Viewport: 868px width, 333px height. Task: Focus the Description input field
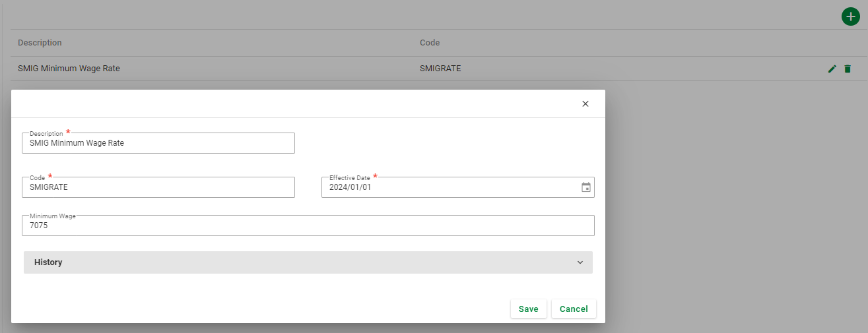point(158,143)
